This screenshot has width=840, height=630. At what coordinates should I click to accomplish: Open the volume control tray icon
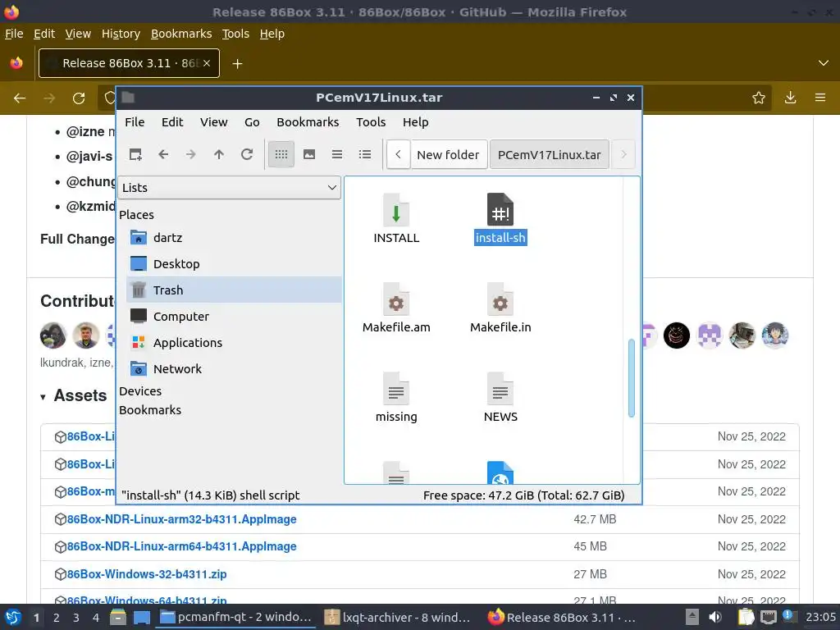click(715, 617)
